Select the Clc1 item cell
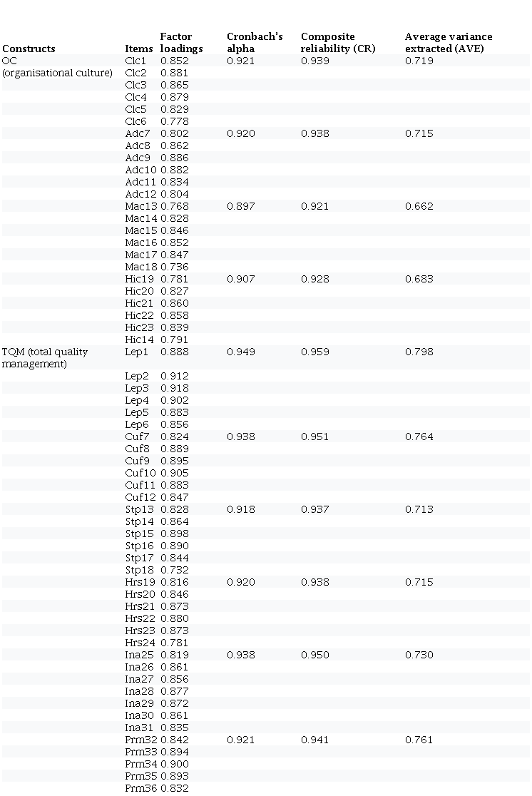This screenshot has width=532, height=796. click(x=135, y=61)
